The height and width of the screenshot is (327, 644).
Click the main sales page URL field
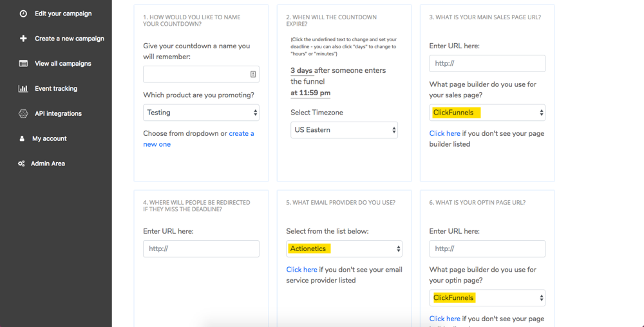487,64
